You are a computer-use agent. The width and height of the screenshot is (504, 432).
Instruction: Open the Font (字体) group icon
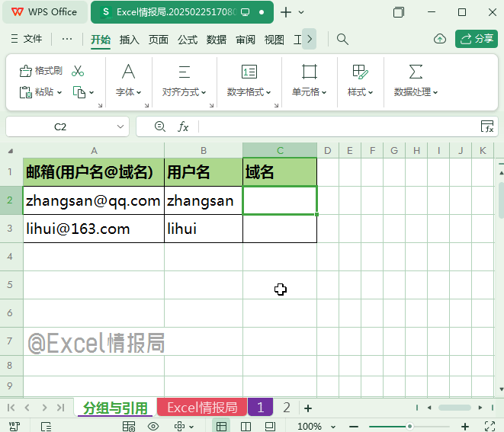[x=129, y=72]
